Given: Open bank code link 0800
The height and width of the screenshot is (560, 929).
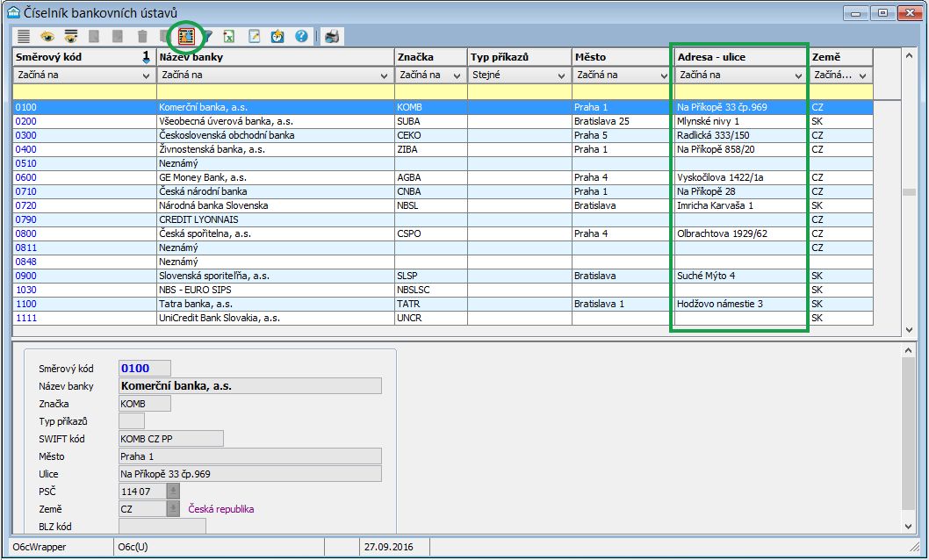Looking at the screenshot, I should (x=25, y=233).
